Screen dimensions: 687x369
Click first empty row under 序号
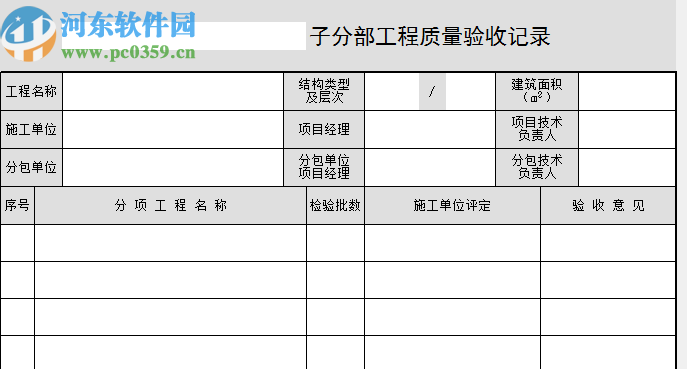[18, 243]
